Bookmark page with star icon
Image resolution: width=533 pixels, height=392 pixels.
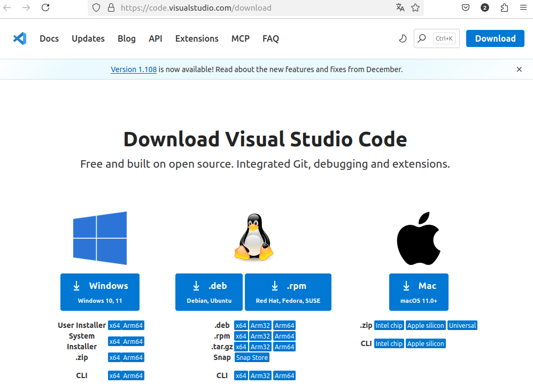(x=415, y=7)
